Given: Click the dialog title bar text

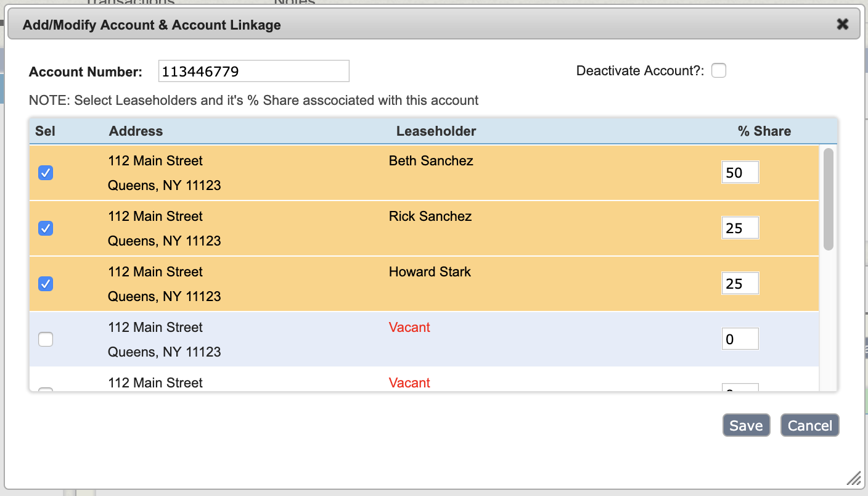Looking at the screenshot, I should click(152, 25).
